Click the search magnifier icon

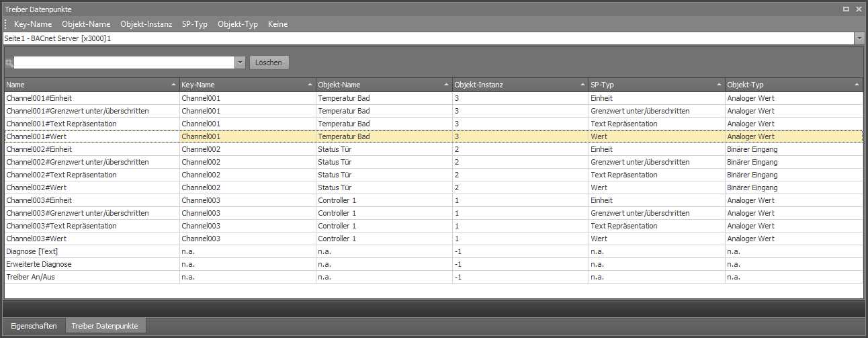click(9, 62)
